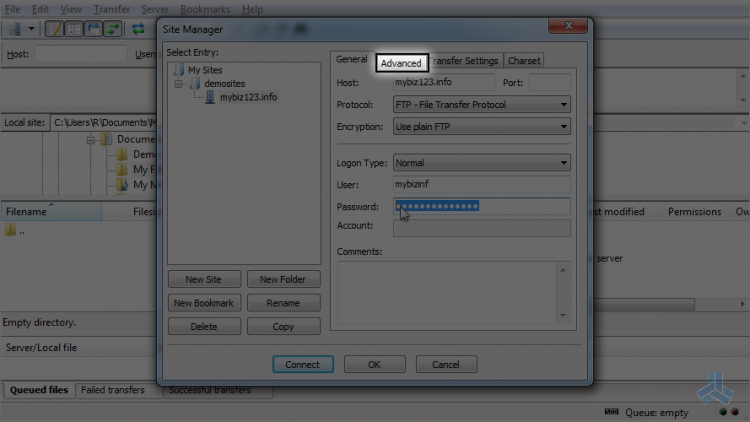
Task: Click the Account field
Action: point(482,228)
